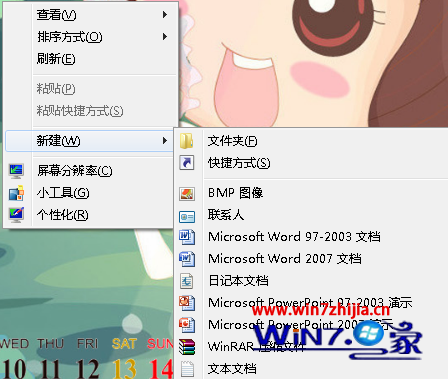Viewport: 448px width, 379px height.
Task: Click the PowerPoint 97-2003 presentation icon
Action: pos(187,303)
